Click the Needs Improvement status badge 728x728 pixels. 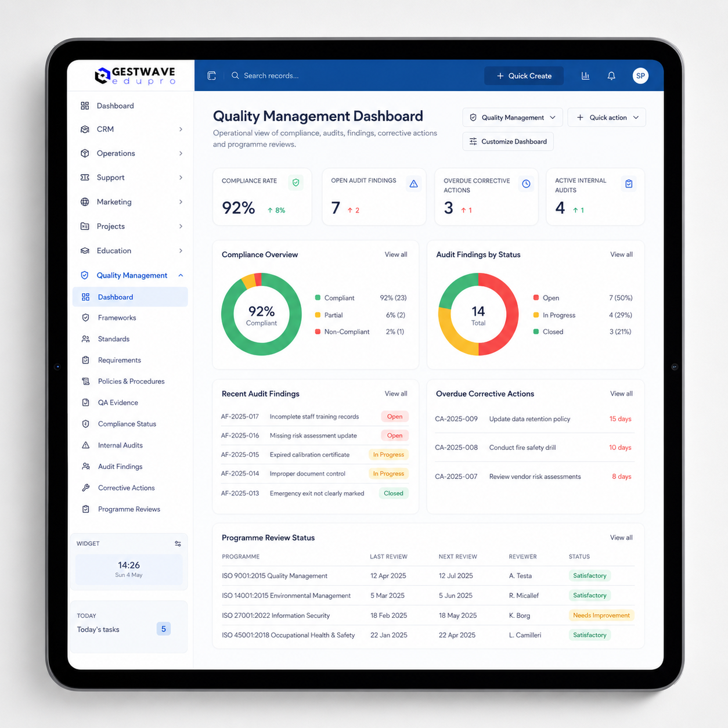[x=601, y=615]
